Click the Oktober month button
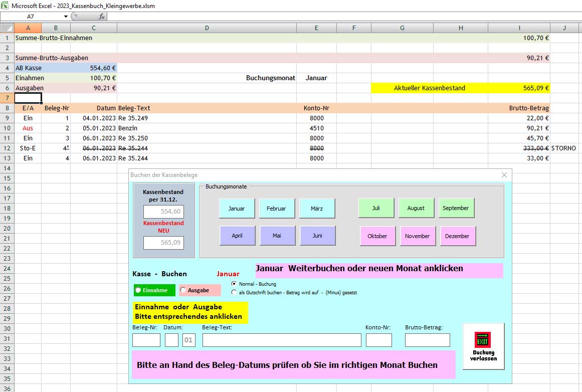This screenshot has width=582, height=392. point(377,236)
